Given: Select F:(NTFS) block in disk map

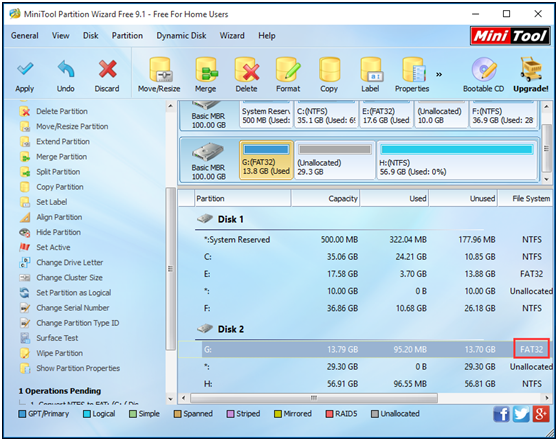Looking at the screenshot, I should 503,115.
